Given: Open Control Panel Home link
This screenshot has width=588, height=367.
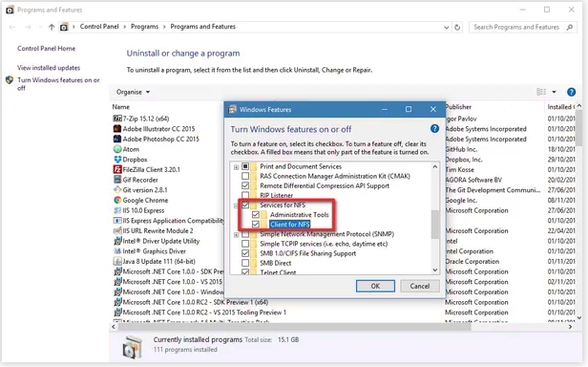Looking at the screenshot, I should click(46, 49).
